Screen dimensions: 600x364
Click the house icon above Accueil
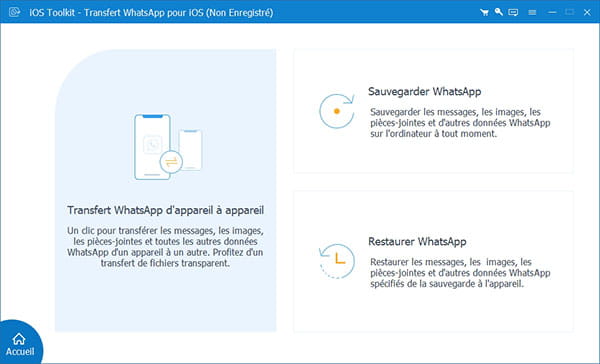click(x=19, y=339)
